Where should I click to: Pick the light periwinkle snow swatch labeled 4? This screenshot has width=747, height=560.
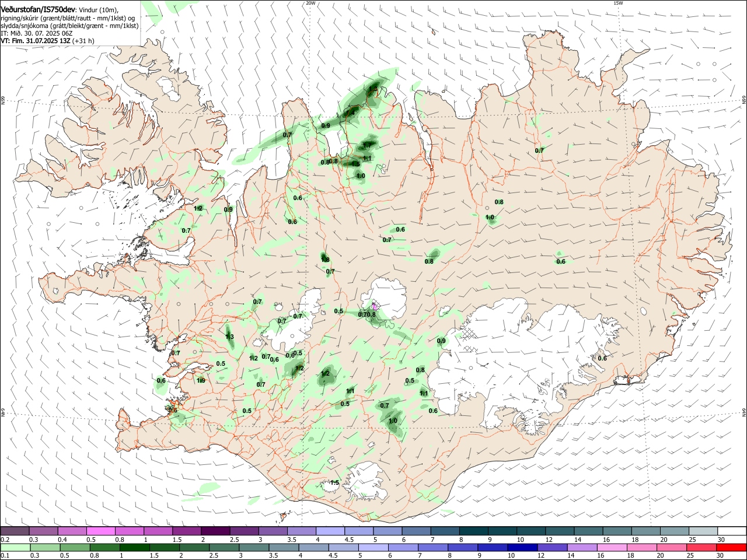pyautogui.click(x=330, y=531)
